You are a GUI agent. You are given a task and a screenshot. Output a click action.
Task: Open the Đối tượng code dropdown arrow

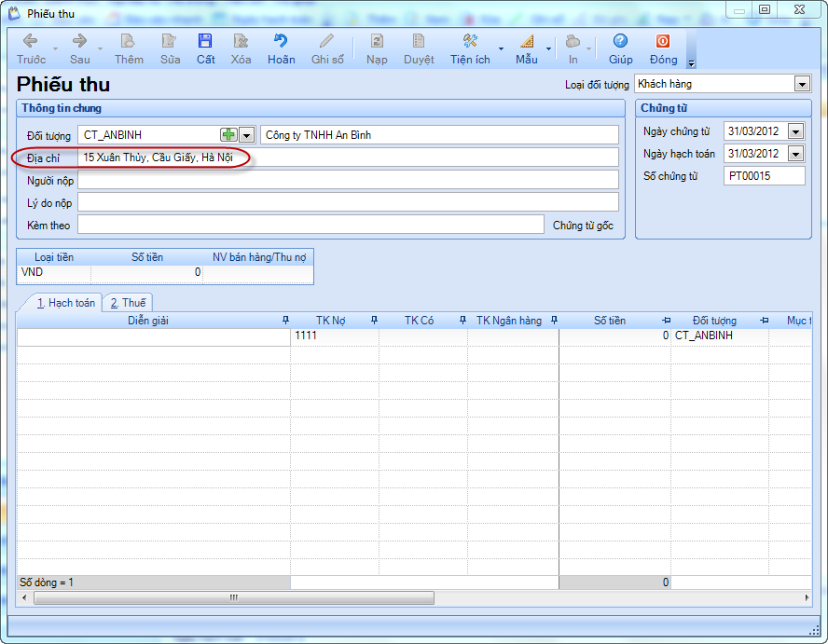pos(246,135)
